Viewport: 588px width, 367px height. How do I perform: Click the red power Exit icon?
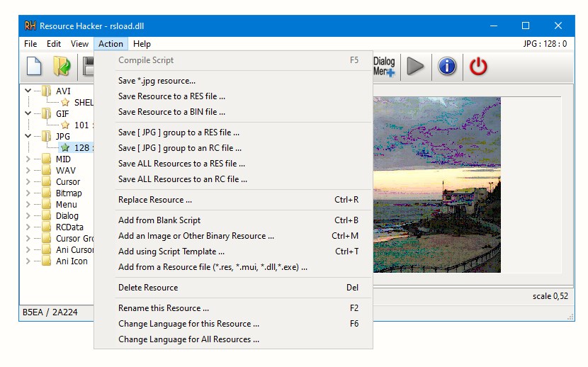click(479, 67)
